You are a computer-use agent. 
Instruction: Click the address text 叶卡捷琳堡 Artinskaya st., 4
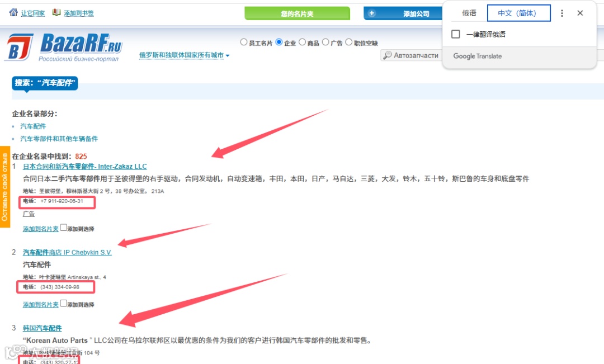coord(72,277)
